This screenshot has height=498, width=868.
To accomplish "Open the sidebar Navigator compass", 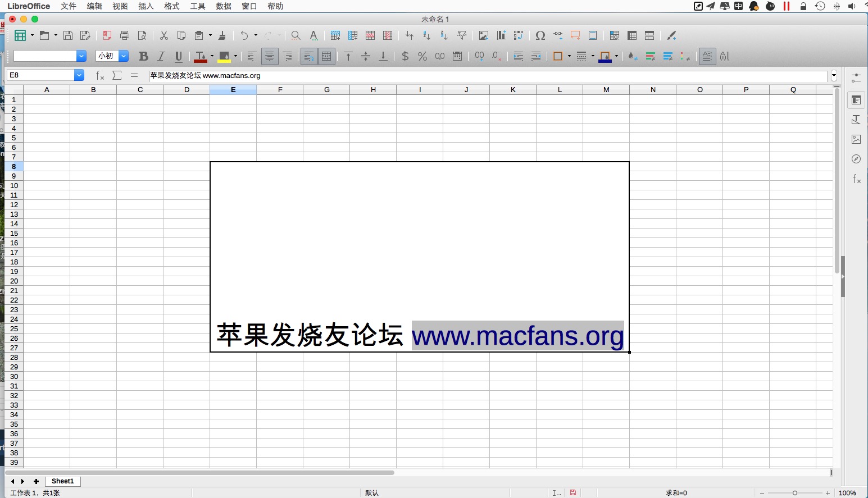I will (x=856, y=159).
